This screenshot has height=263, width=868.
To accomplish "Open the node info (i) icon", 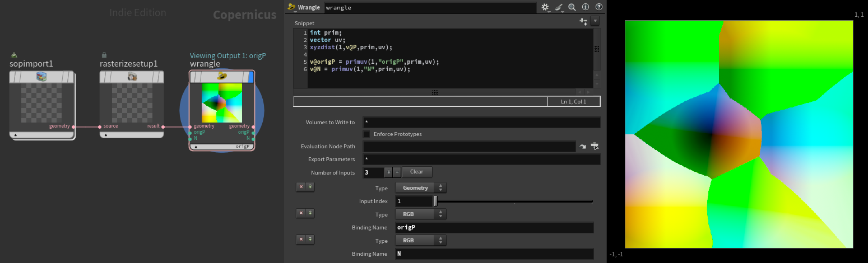I will click(586, 7).
